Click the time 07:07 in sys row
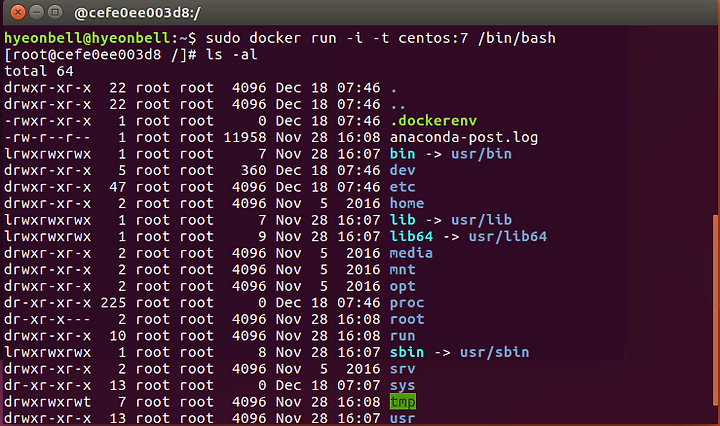 click(x=359, y=385)
